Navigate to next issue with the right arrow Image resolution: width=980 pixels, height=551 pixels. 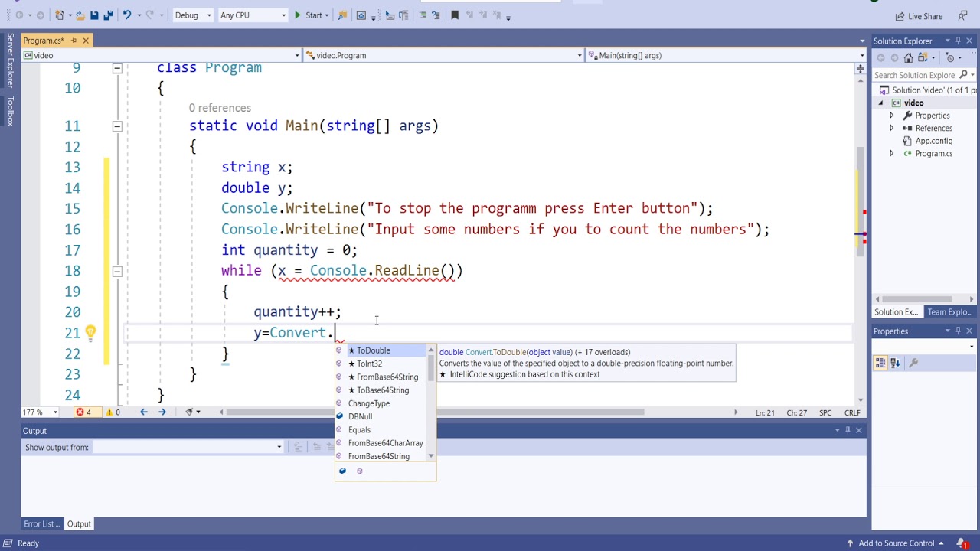pyautogui.click(x=162, y=412)
